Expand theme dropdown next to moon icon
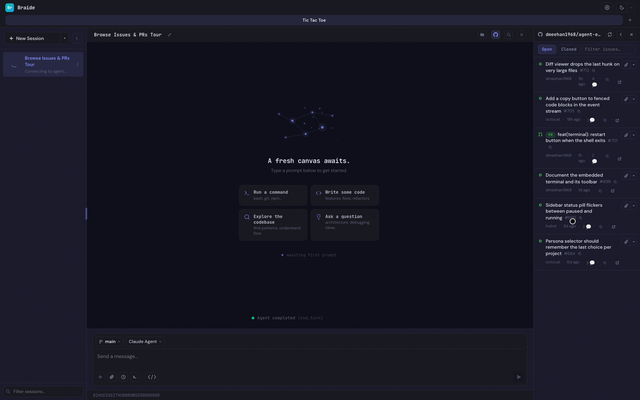Image resolution: width=640 pixels, height=400 pixels. 631,7
